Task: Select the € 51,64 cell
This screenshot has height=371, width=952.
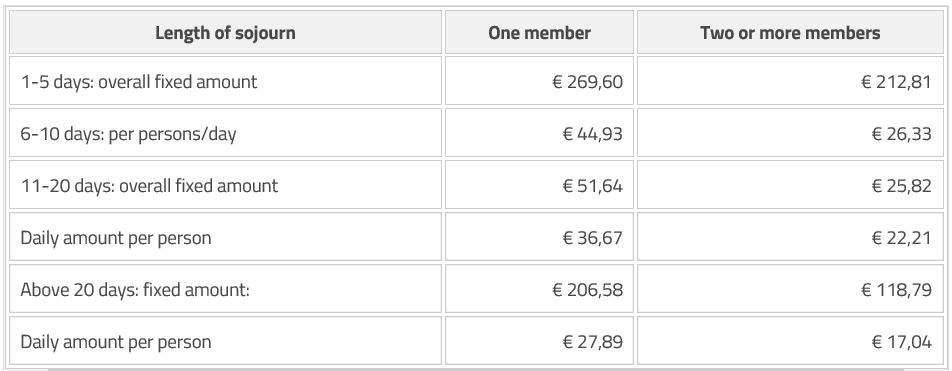Action: 539,186
